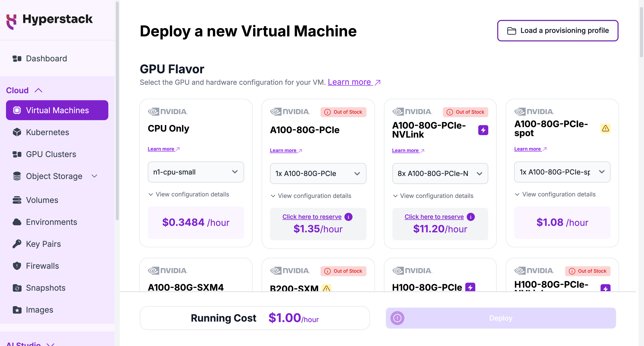
Task: Open 8x A100-80G-PCIe-NVLink dropdown
Action: pos(440,173)
